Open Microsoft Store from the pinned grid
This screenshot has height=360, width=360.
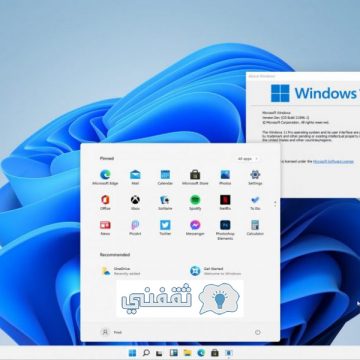(195, 177)
